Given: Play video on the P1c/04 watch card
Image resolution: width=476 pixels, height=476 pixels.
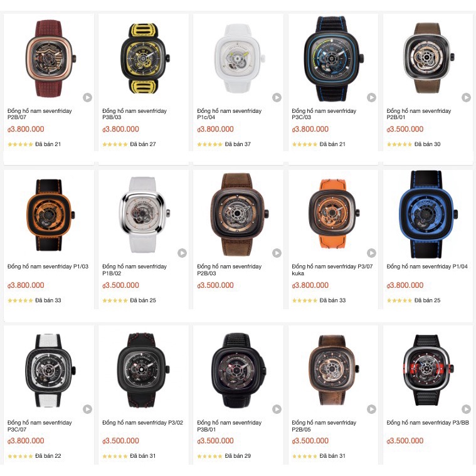Looking at the screenshot, I should [277, 97].
